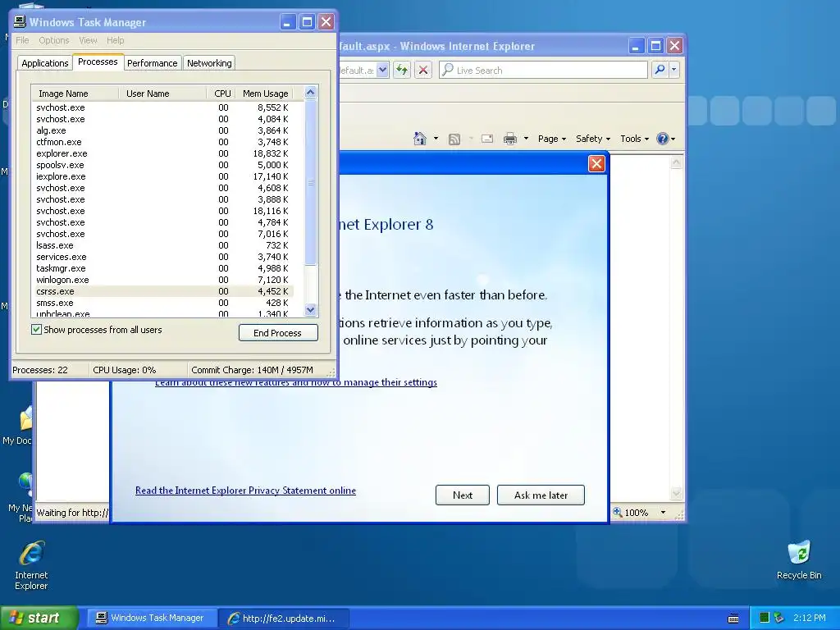
Task: Click into the Live Search input field
Action: [x=543, y=70]
